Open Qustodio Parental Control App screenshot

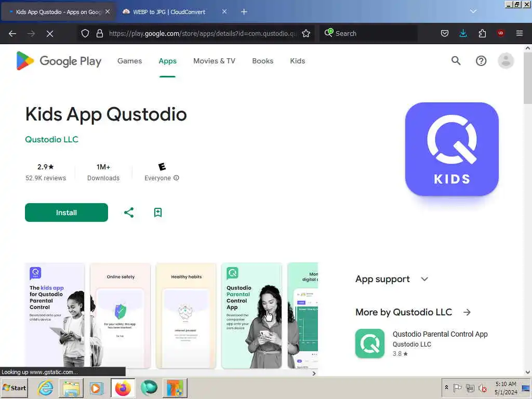point(251,315)
